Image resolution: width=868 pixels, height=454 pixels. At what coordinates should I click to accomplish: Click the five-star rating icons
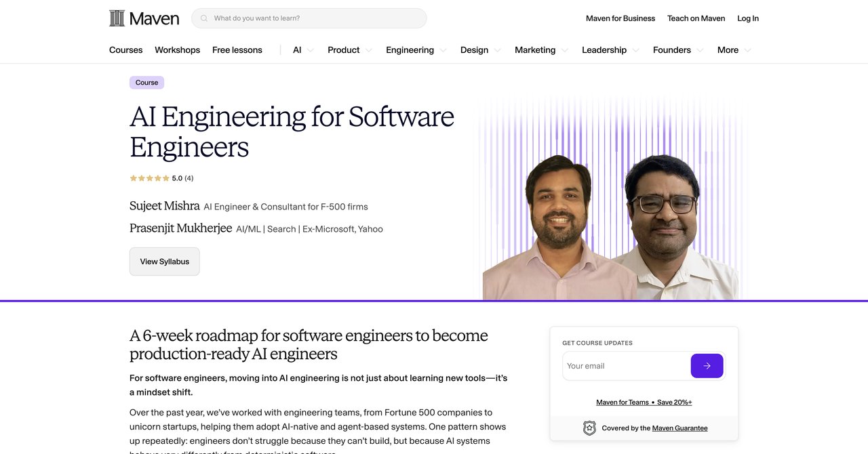[x=149, y=178]
